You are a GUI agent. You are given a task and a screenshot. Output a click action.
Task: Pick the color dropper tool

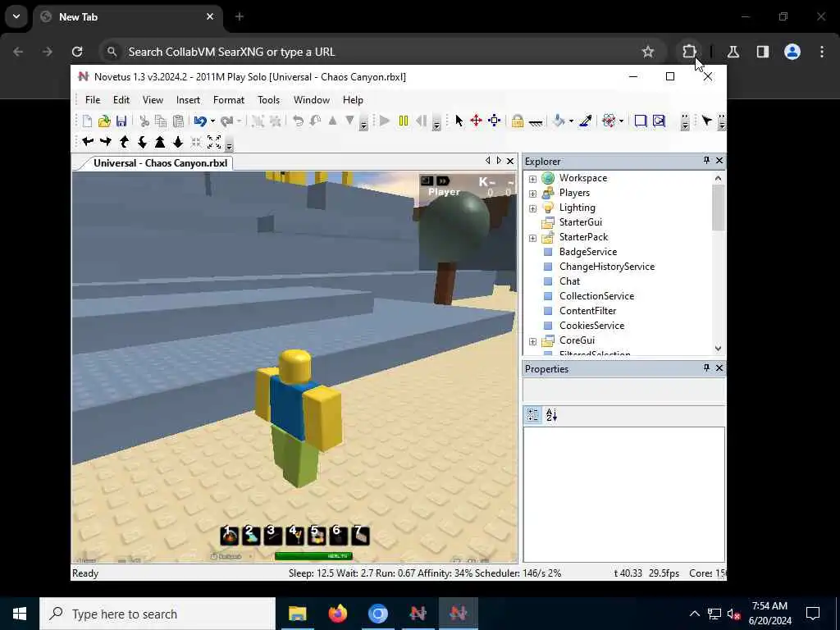586,121
